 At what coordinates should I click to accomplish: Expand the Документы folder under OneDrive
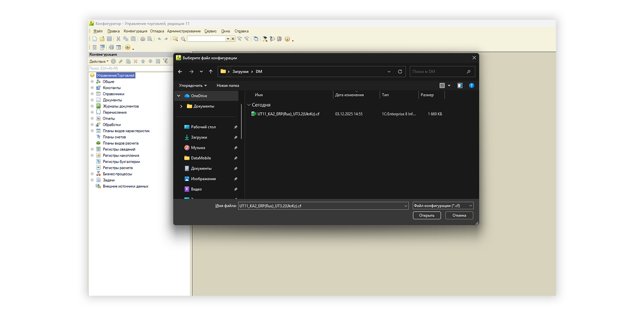pos(182,106)
